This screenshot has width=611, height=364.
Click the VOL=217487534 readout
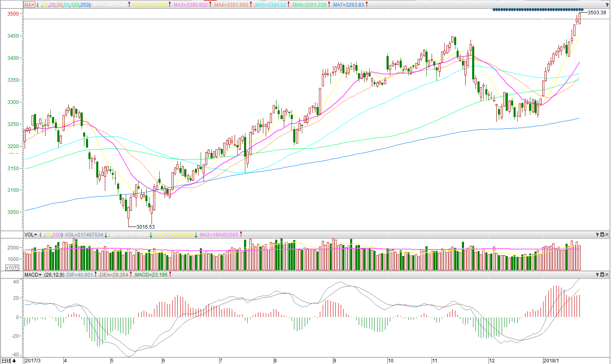point(84,235)
